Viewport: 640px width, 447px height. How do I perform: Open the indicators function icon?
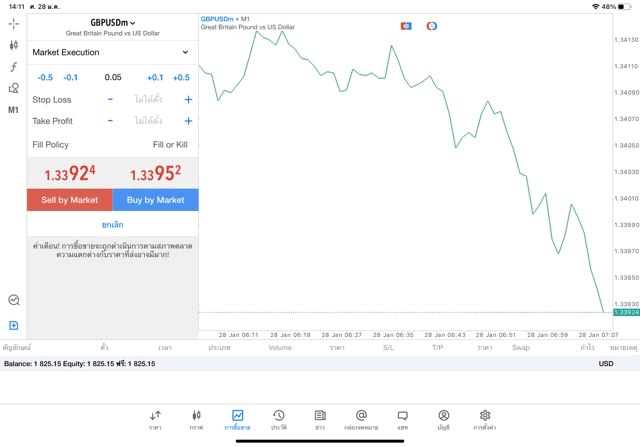(x=13, y=67)
